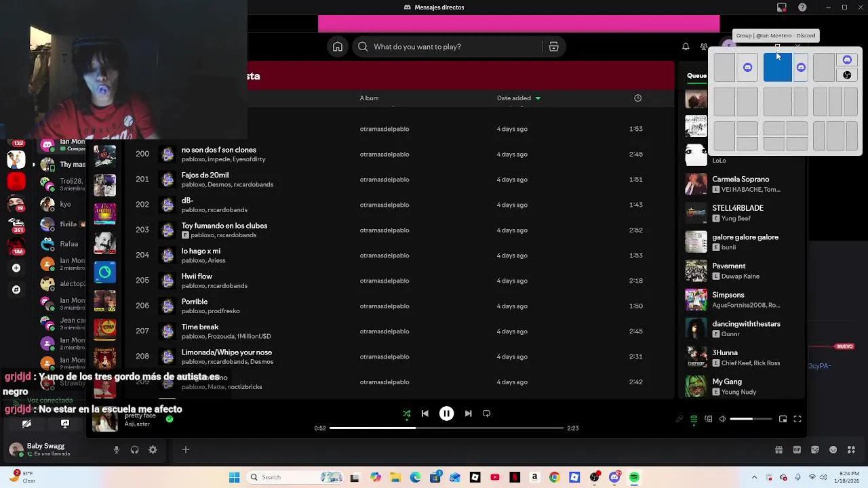The width and height of the screenshot is (868, 488).
Task: Open Friend Activity people icon in Spotify
Action: pyautogui.click(x=704, y=47)
